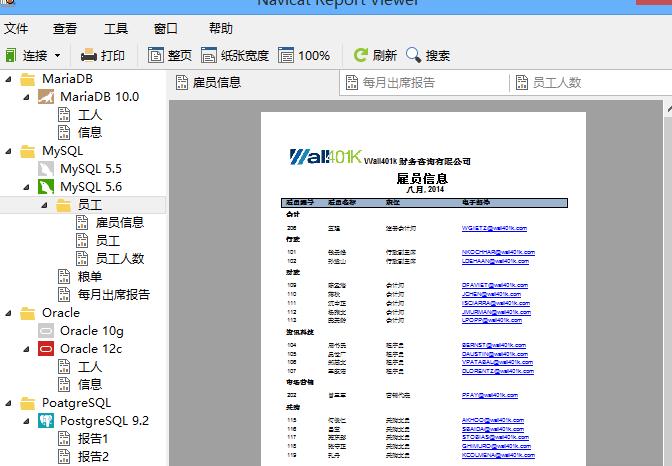The width and height of the screenshot is (672, 466).
Task: Collapse the PostgreSQL 9.2 connection node
Action: pyautogui.click(x=26, y=421)
